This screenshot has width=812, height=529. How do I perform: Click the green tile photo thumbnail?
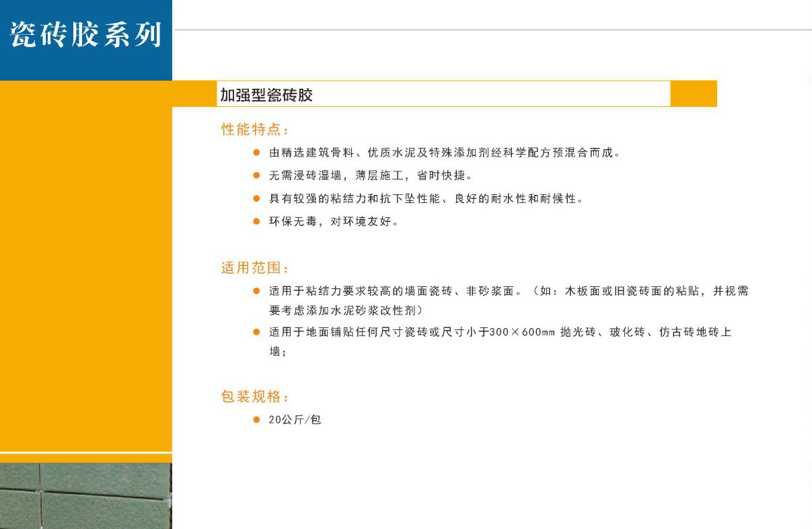click(x=85, y=496)
